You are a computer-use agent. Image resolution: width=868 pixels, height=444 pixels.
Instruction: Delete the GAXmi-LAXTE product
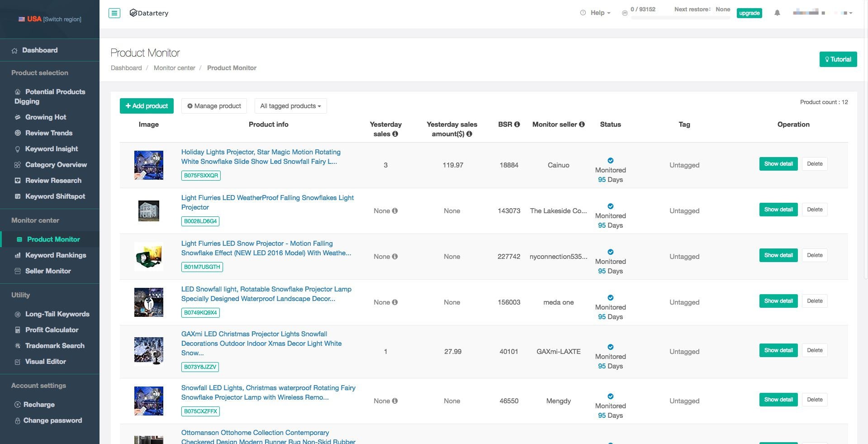[815, 350]
